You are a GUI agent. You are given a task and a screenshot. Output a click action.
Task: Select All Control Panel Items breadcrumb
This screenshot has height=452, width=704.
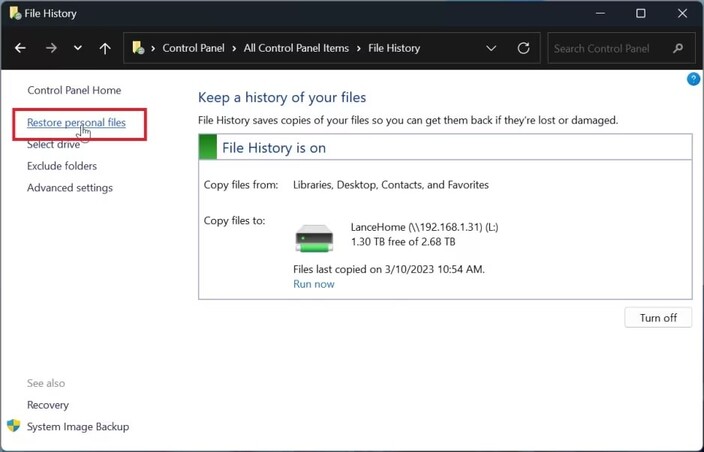296,48
